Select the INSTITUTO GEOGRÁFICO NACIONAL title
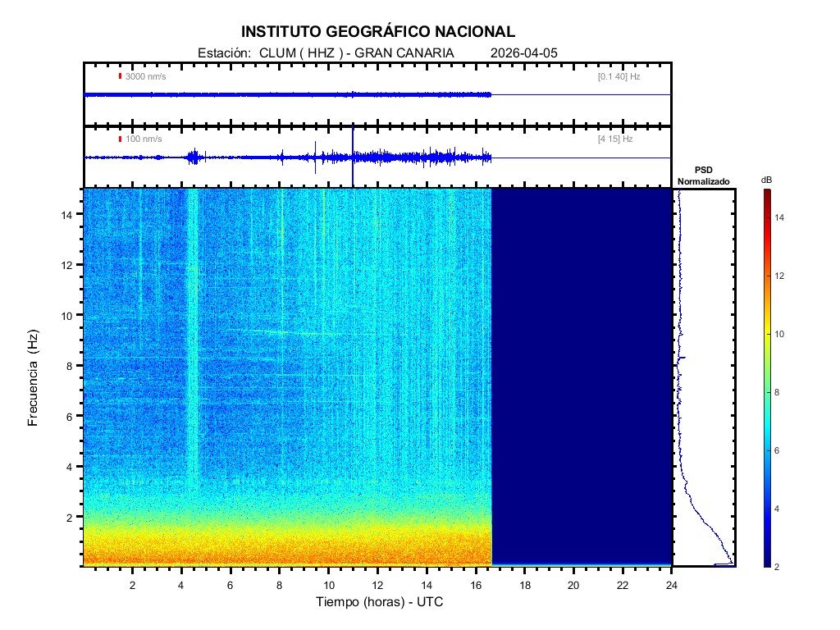Screen dimensions: 840x630 point(378,32)
